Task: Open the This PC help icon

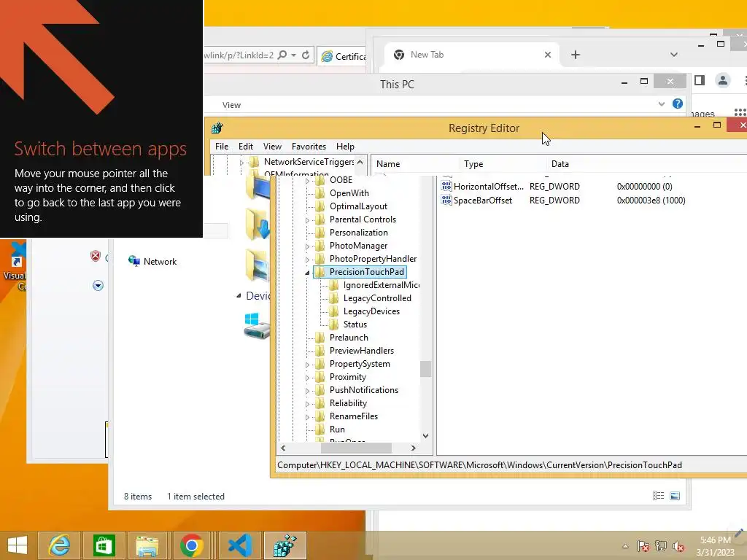Action: pos(678,104)
